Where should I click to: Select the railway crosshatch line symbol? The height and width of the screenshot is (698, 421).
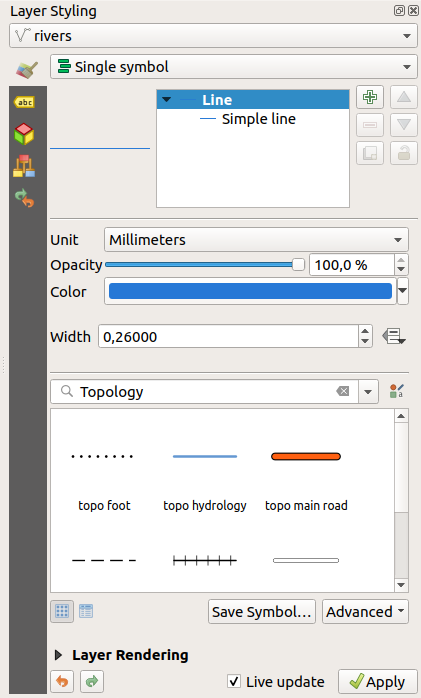pos(205,560)
